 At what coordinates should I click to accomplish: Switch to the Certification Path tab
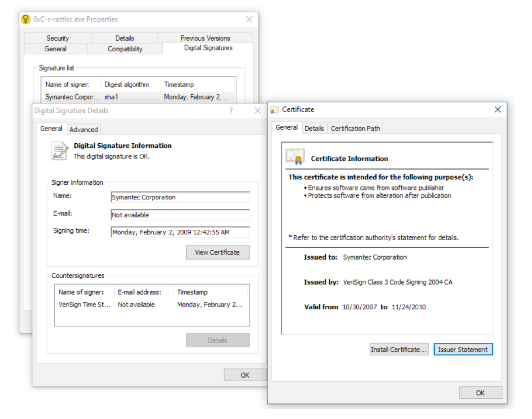coord(355,128)
